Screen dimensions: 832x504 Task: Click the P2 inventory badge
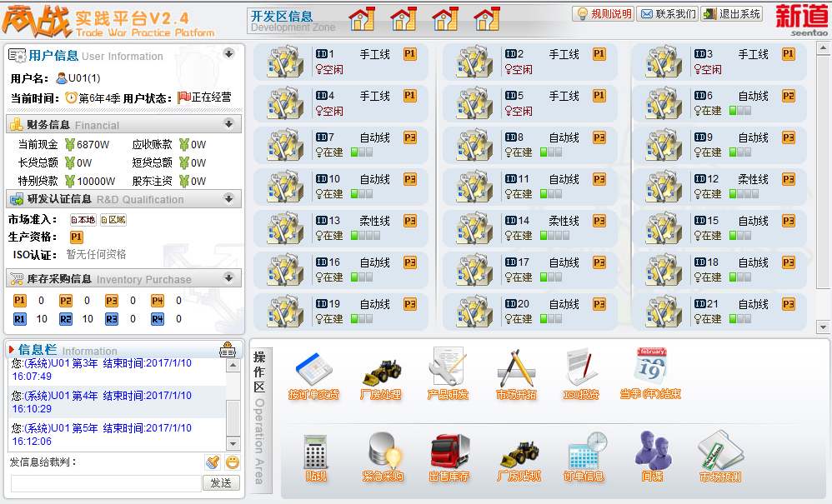pos(65,301)
